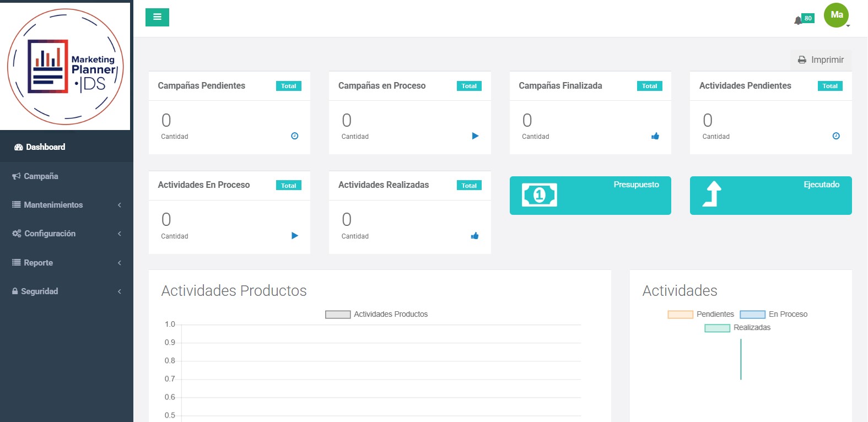Click the Total badge on Actividades En Proceso
The height and width of the screenshot is (422, 868).
(x=289, y=186)
